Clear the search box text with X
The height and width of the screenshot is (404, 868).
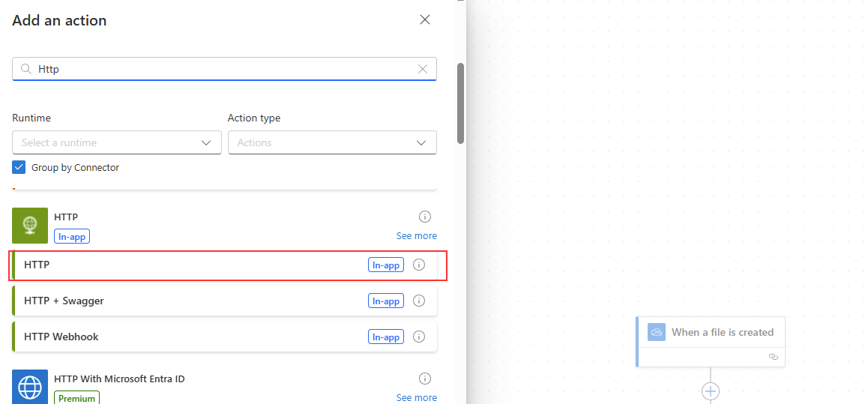423,69
